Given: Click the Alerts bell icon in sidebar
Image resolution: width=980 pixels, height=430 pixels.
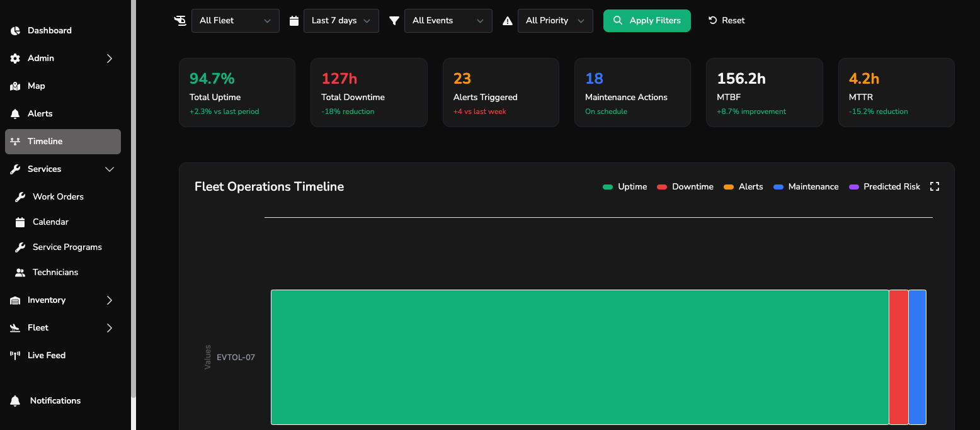Looking at the screenshot, I should coord(14,113).
